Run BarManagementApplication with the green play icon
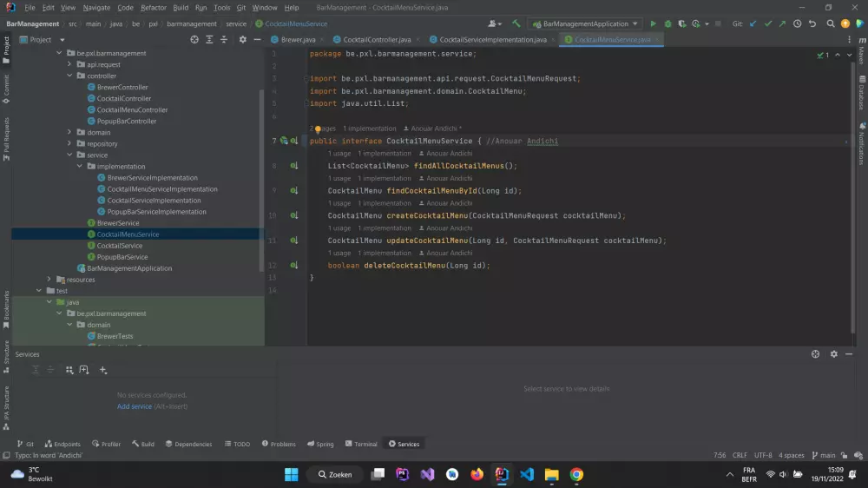Image resolution: width=868 pixels, height=488 pixels. pyautogui.click(x=654, y=24)
